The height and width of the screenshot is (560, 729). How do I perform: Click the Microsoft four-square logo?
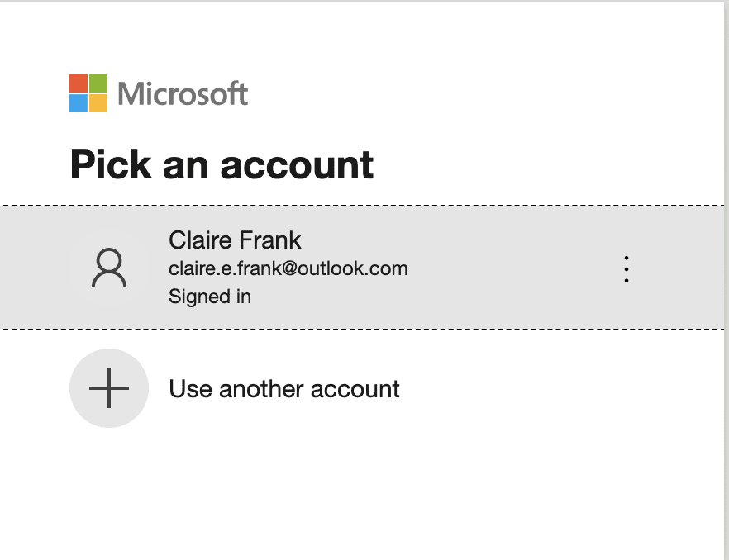click(x=88, y=93)
